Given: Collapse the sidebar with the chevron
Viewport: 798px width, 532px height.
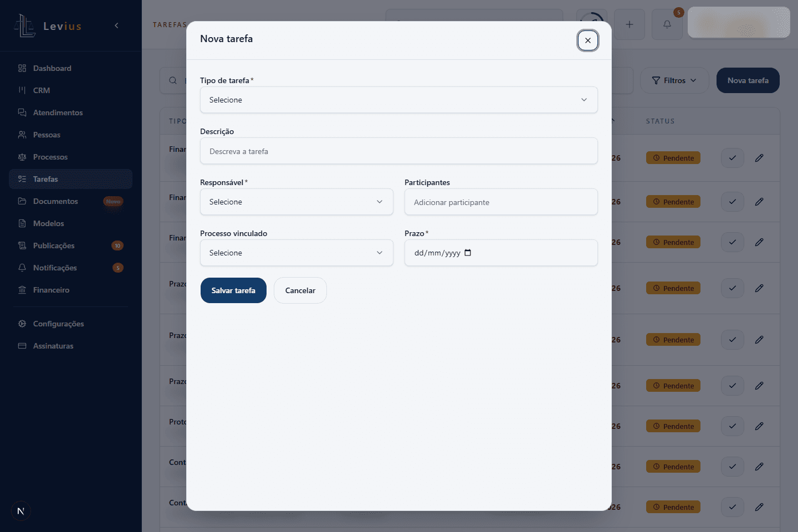Looking at the screenshot, I should pos(116,25).
